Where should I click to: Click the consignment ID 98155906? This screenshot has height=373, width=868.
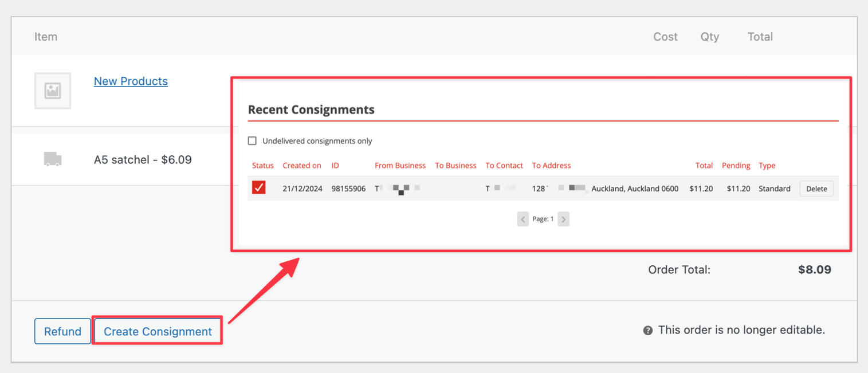point(348,189)
